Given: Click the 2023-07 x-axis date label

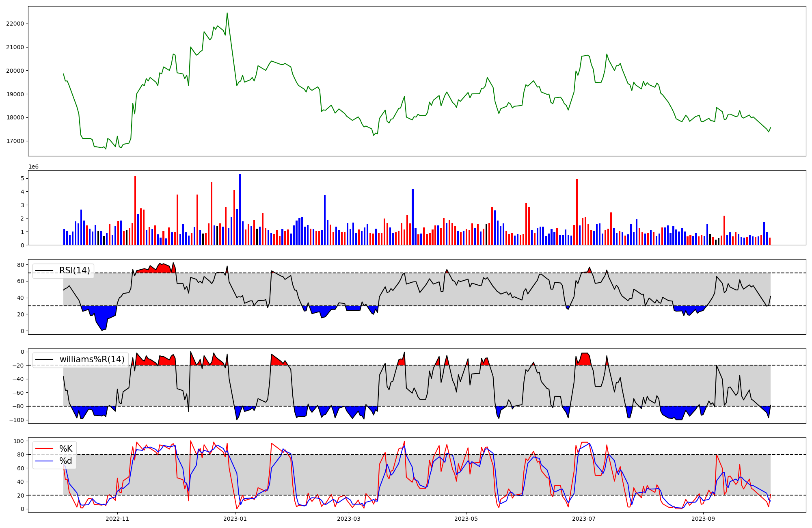Looking at the screenshot, I should pos(584,519).
